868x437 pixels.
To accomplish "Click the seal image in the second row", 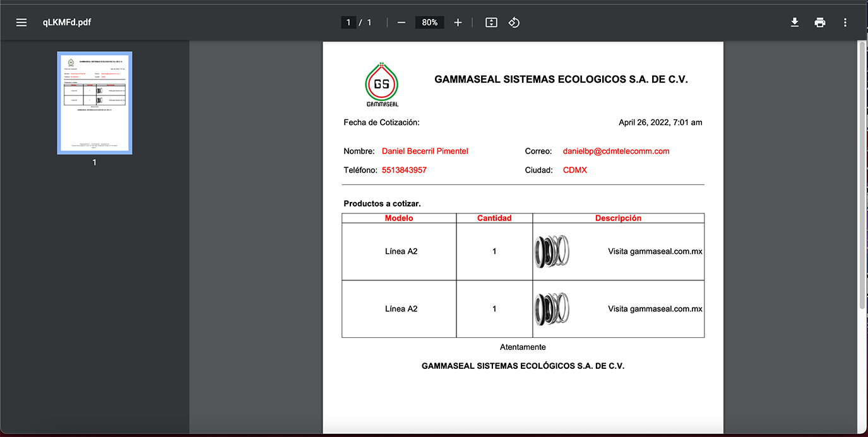I will [552, 309].
